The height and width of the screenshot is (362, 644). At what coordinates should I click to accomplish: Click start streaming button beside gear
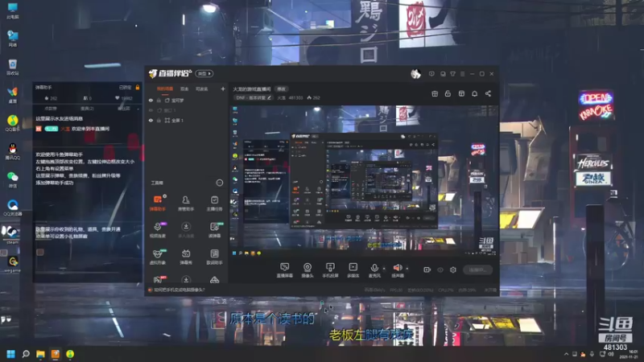(477, 269)
